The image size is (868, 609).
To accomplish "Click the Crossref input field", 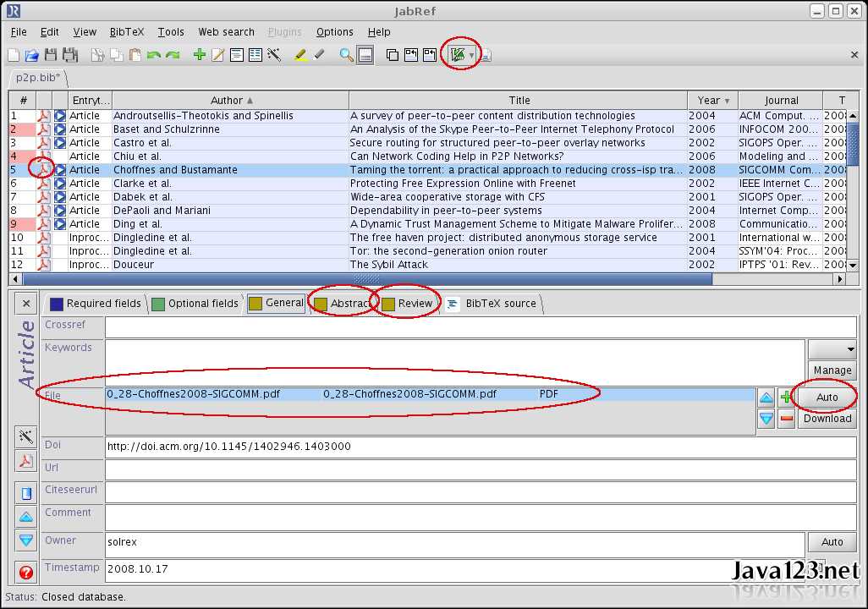I will pos(481,327).
